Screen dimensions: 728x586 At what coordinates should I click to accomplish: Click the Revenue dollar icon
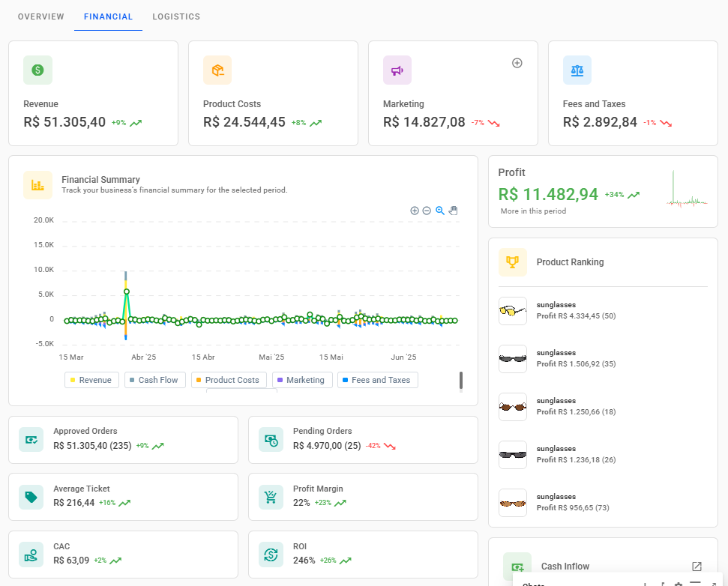[x=37, y=70]
